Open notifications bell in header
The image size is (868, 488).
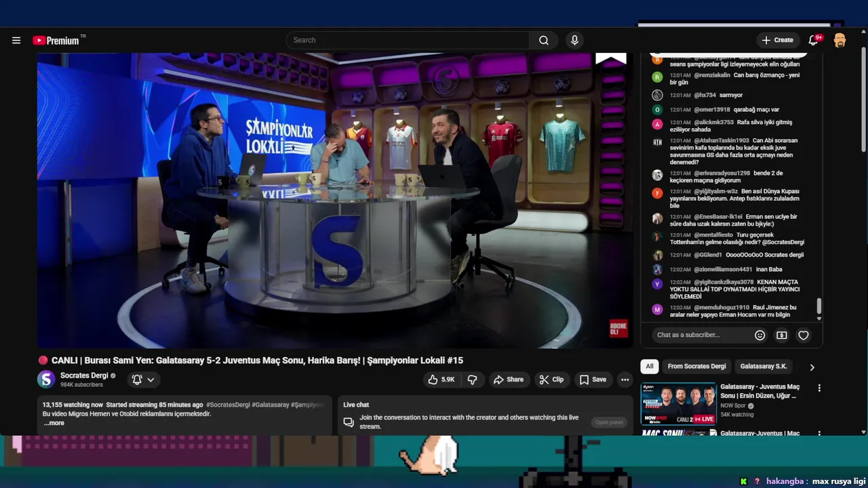tap(814, 40)
